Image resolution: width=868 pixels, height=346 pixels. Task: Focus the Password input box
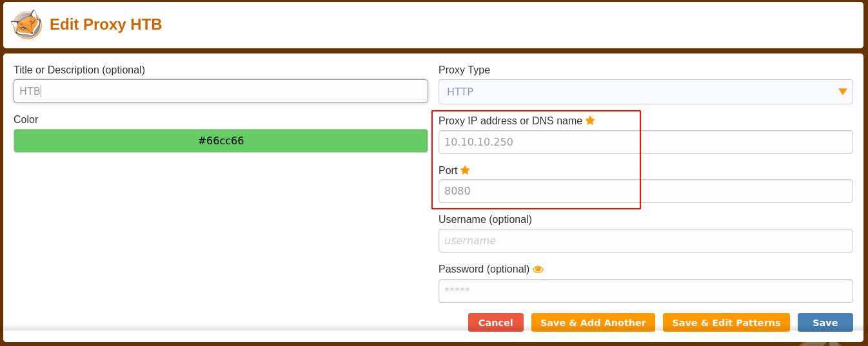coord(645,291)
